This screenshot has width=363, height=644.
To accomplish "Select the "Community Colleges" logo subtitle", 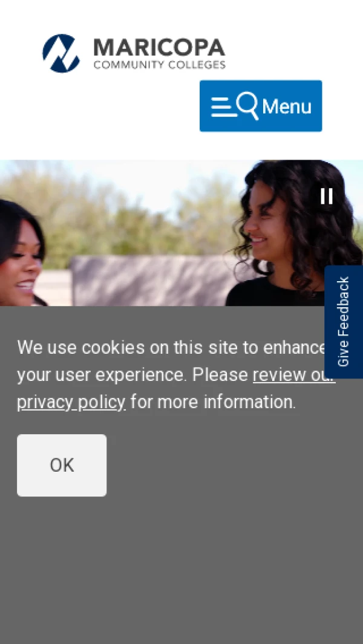I will click(x=160, y=65).
